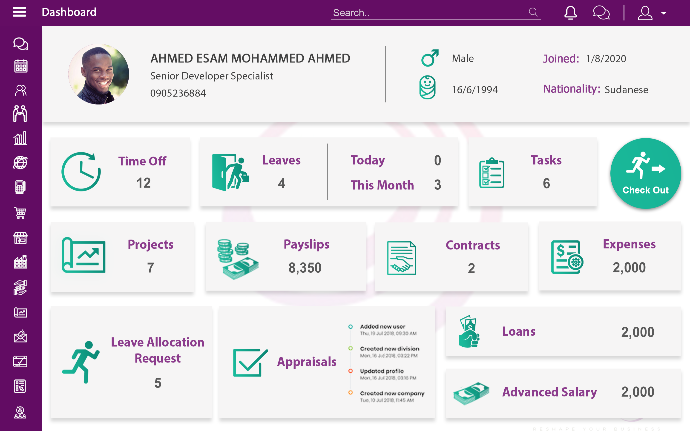Open the Tasks card
This screenshot has width=690, height=431.
click(532, 172)
